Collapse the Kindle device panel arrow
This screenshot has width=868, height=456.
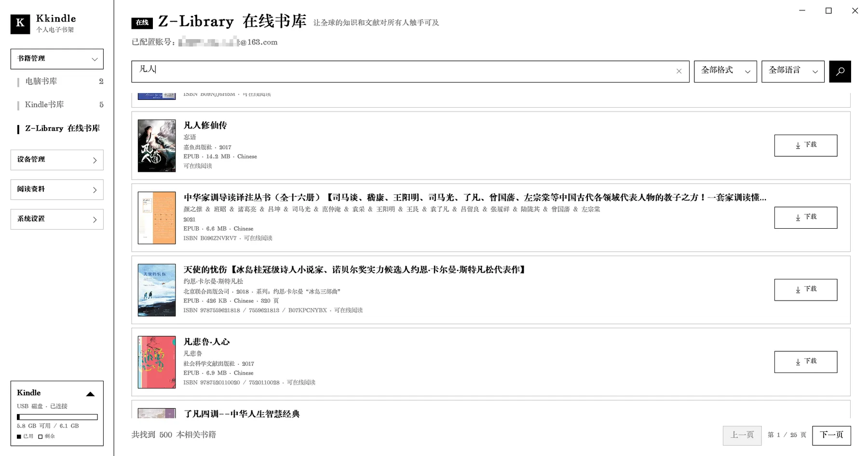tap(90, 394)
